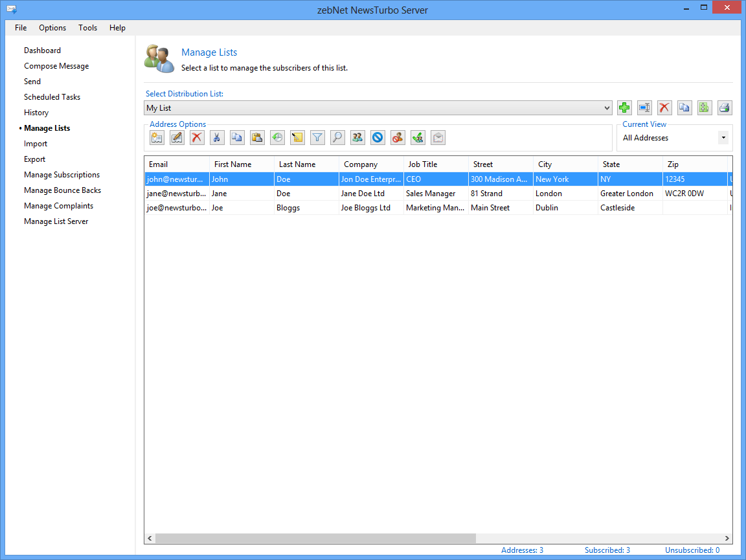Click the merge lists green icon

[705, 108]
